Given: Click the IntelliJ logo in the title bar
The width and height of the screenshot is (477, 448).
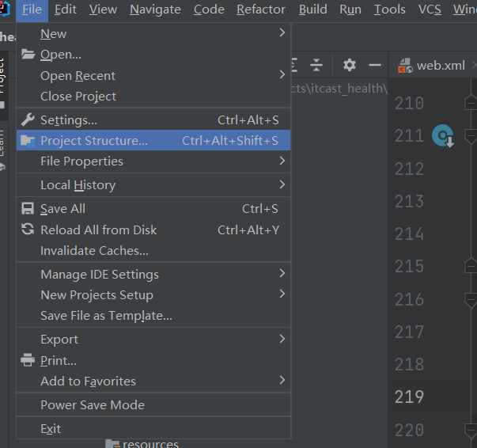Looking at the screenshot, I should coord(5,9).
